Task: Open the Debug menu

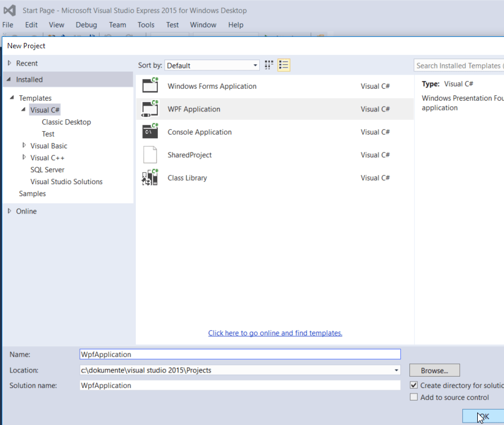Action: pos(86,24)
